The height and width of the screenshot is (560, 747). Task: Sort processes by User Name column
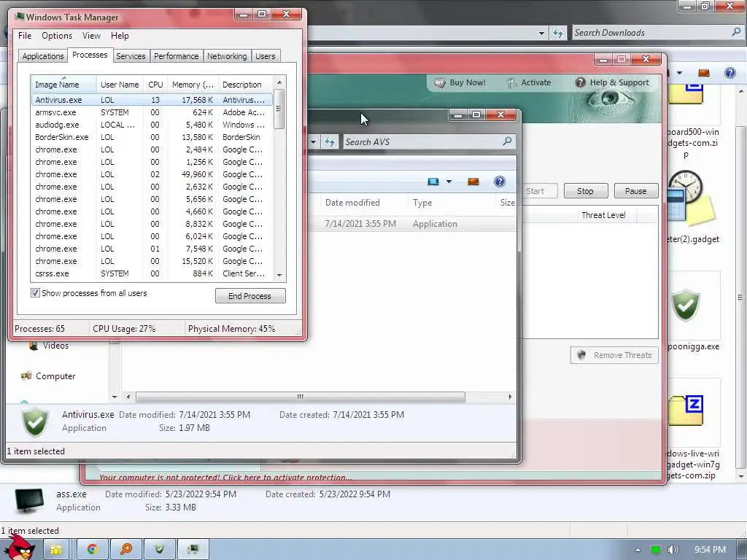(x=120, y=85)
